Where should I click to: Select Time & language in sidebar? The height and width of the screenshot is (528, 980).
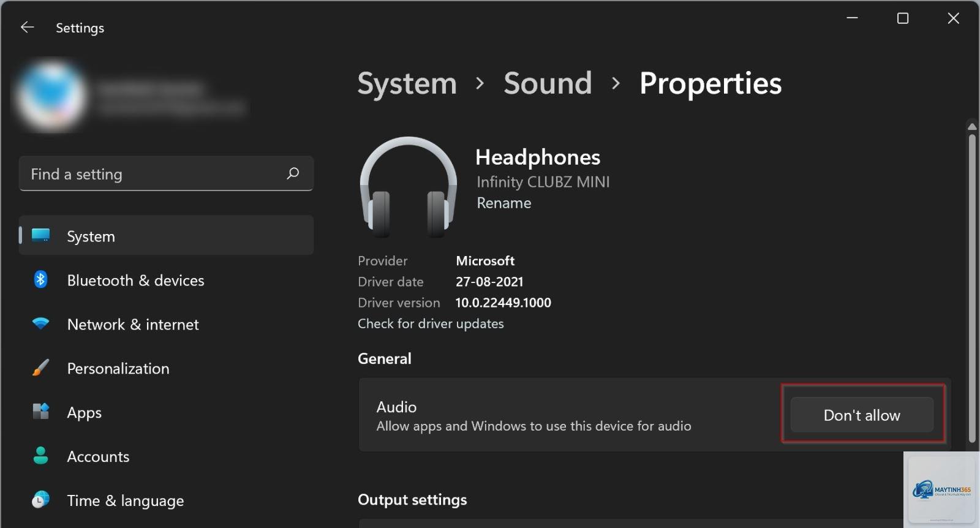[166, 500]
